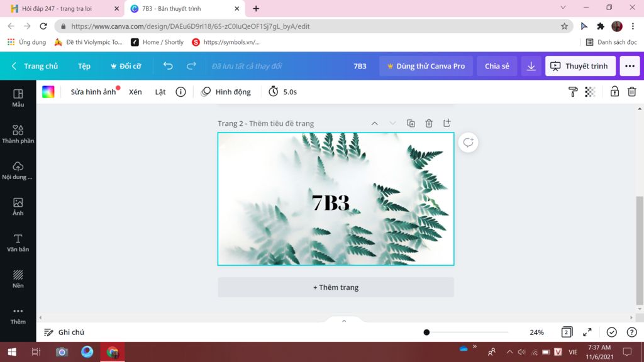Open the Đổi cỡ resize menu

[126, 66]
